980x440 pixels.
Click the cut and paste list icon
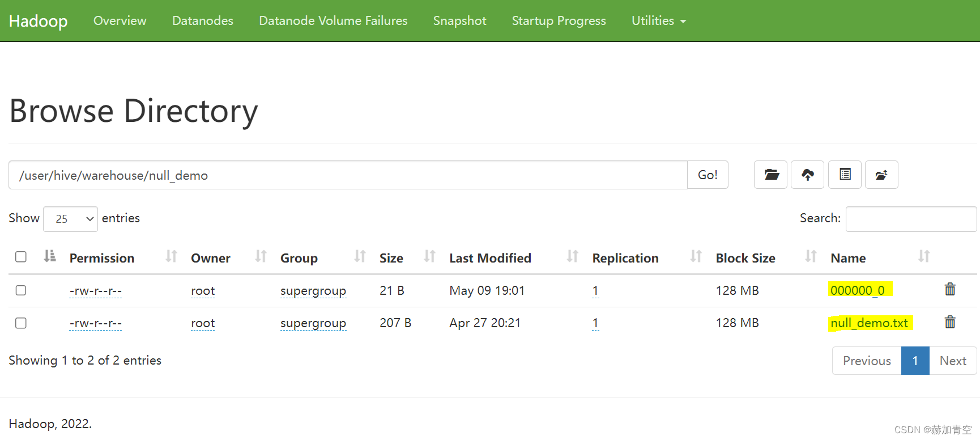click(x=845, y=175)
